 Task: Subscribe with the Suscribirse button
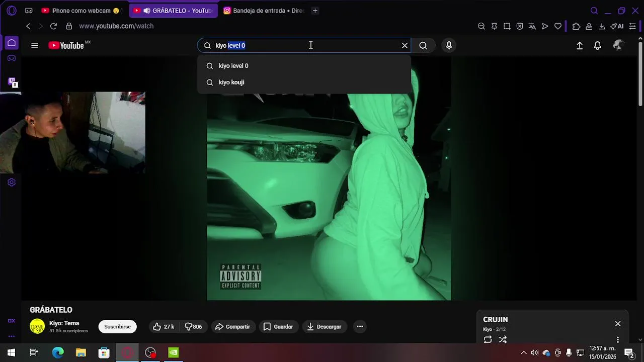(x=117, y=327)
